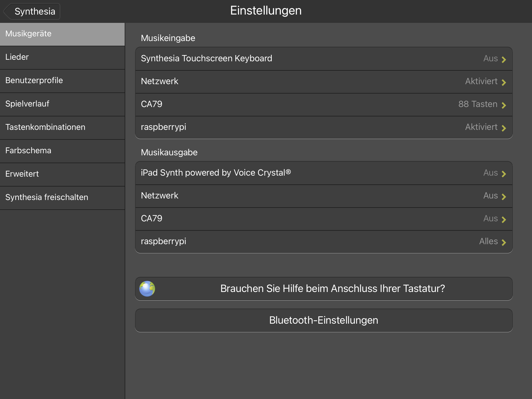
Task: Expand chevron for iPad Synth output
Action: coord(504,174)
